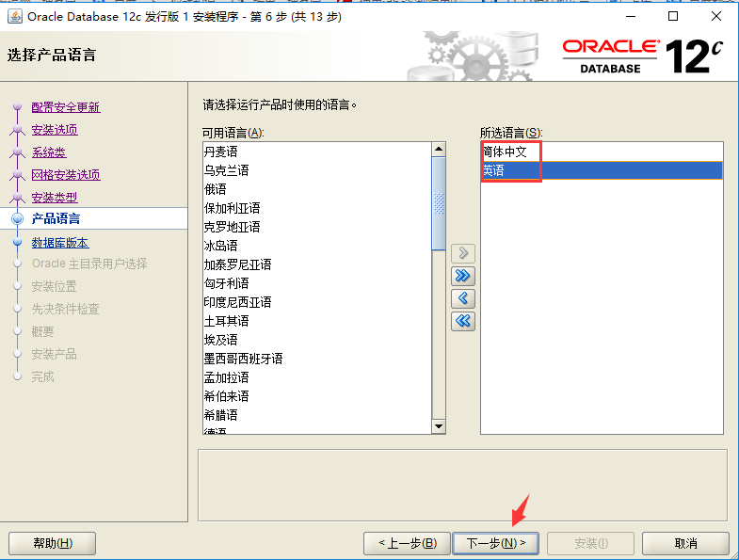
Task: Click the remove-selected single left arrow button
Action: point(463,298)
